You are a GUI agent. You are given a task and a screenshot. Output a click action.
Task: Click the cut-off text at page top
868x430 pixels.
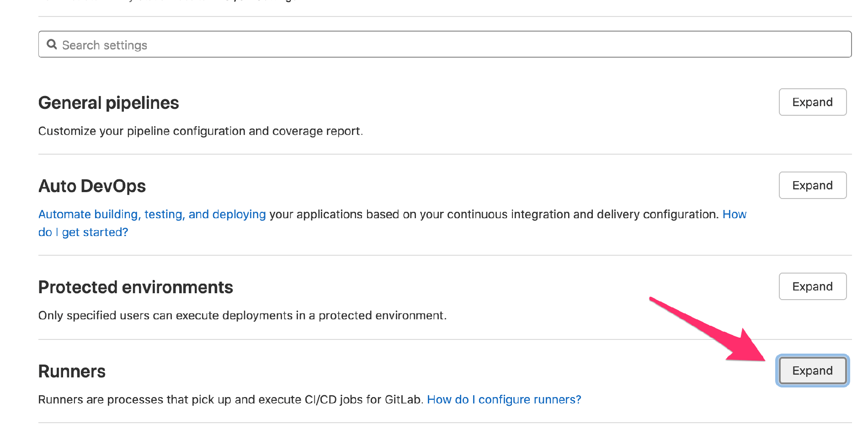coord(169,1)
